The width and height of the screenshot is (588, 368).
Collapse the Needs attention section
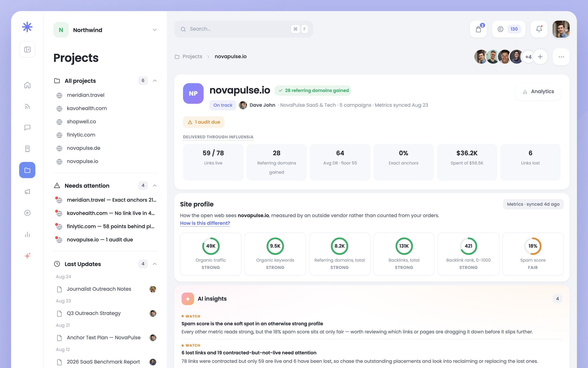coord(155,186)
